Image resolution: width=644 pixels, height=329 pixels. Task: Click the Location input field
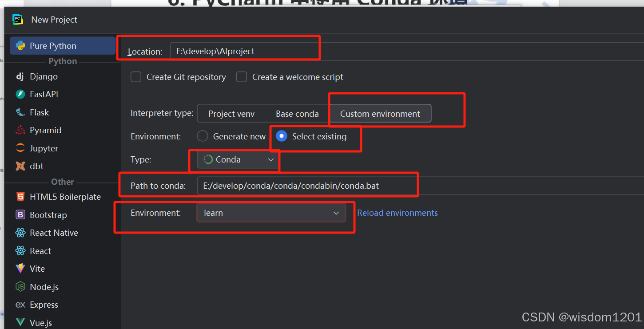coord(245,50)
